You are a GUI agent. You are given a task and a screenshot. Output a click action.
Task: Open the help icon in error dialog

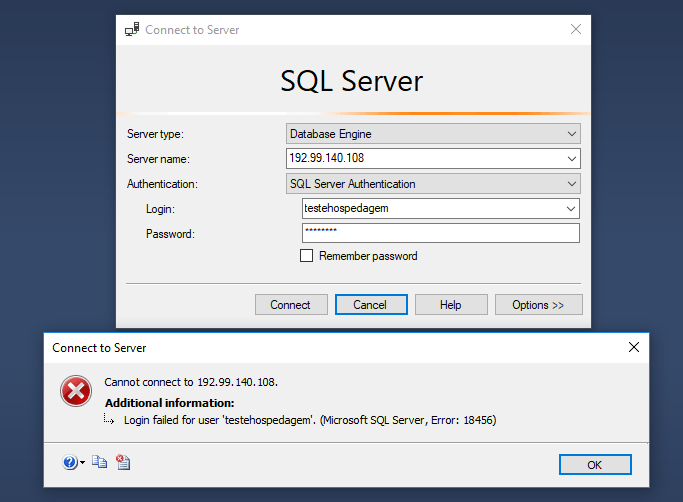pos(70,462)
